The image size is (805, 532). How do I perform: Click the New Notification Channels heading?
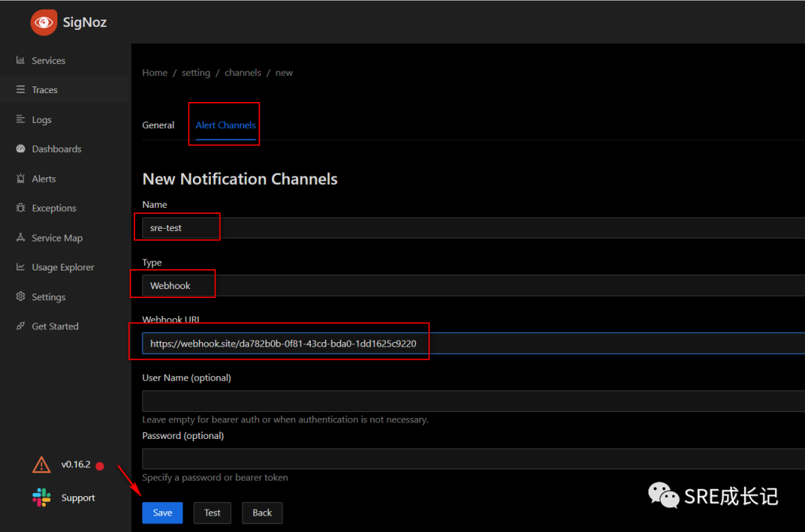pyautogui.click(x=240, y=179)
